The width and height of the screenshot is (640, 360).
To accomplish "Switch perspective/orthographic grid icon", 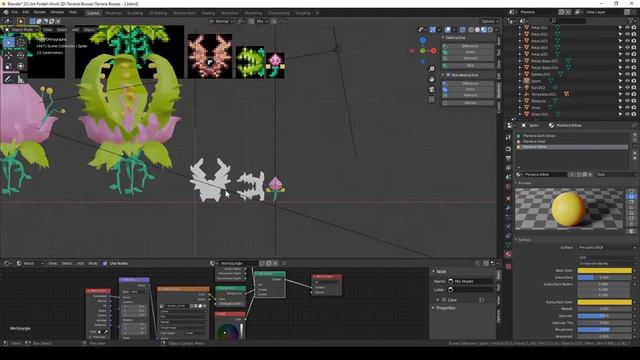I will tap(431, 99).
